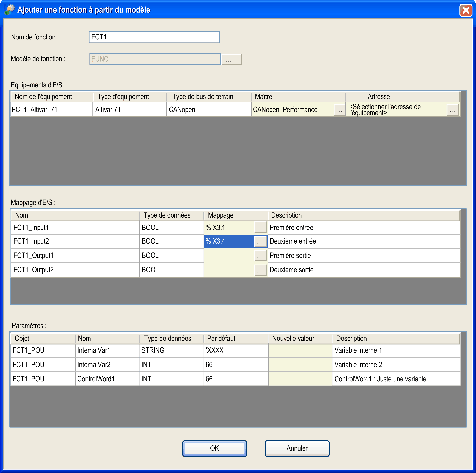Viewport: 476px width, 473px height.
Task: Click the Deuxième entrée description
Action: 364,241
